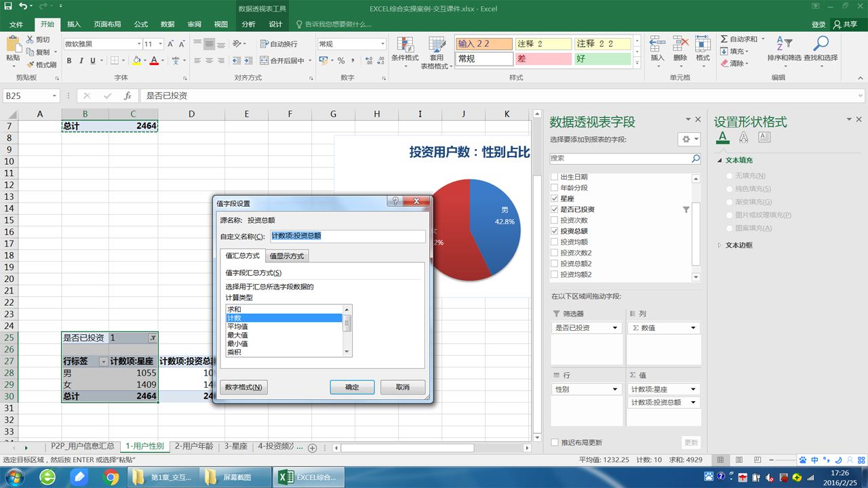Click the AutoSum (自动求和) sigma icon

(724, 39)
